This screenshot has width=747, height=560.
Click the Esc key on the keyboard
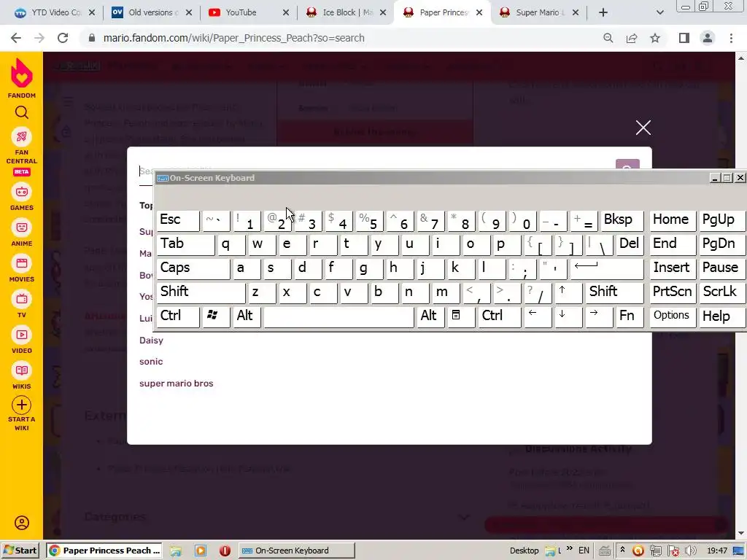coord(178,220)
